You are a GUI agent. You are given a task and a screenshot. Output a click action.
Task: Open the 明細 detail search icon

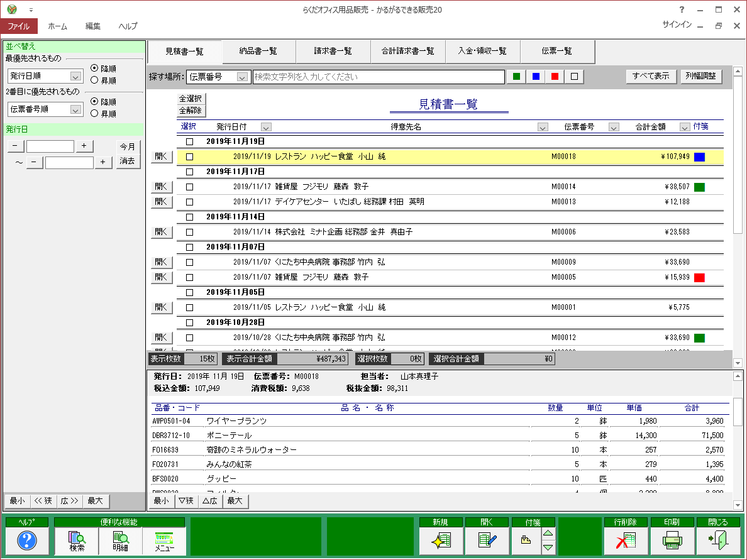(x=121, y=541)
